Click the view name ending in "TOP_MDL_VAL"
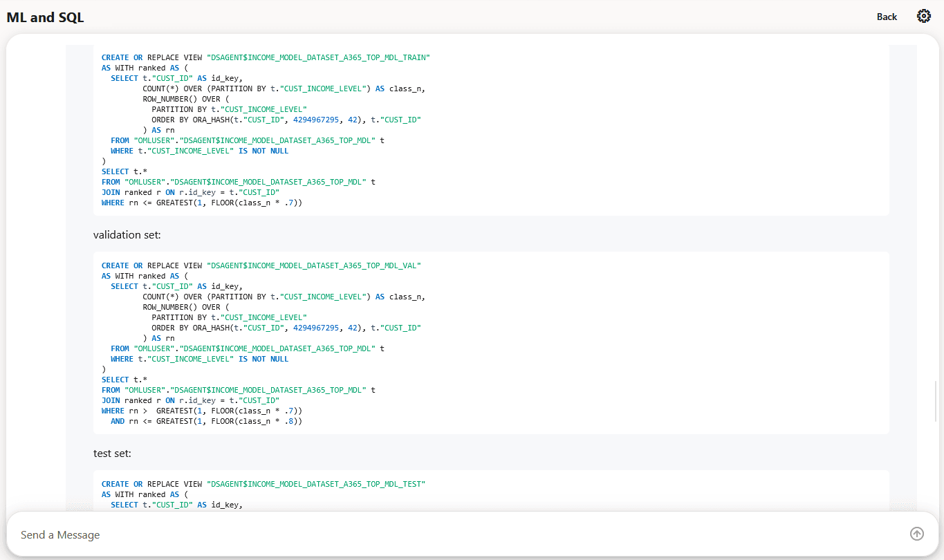Viewport: 944px width, 560px height. click(x=313, y=265)
